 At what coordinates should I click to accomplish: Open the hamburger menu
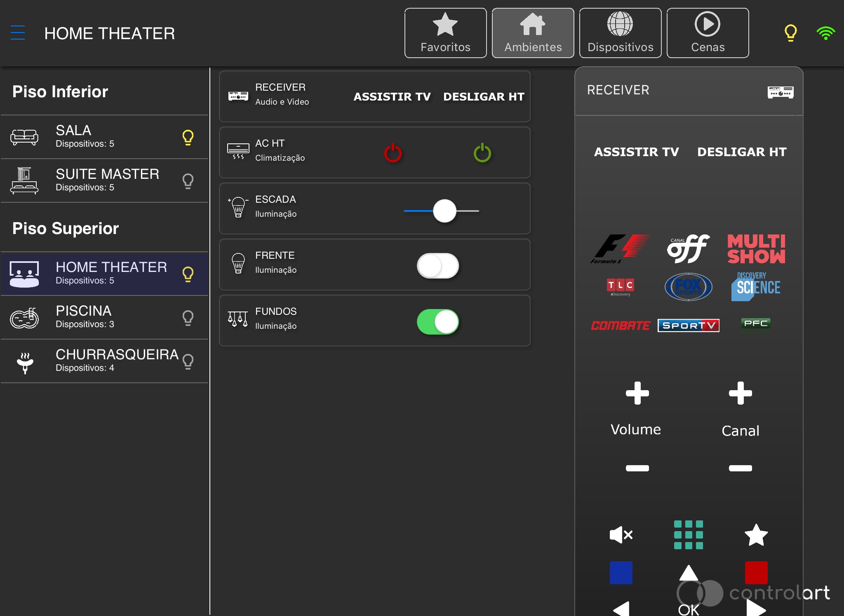(18, 33)
